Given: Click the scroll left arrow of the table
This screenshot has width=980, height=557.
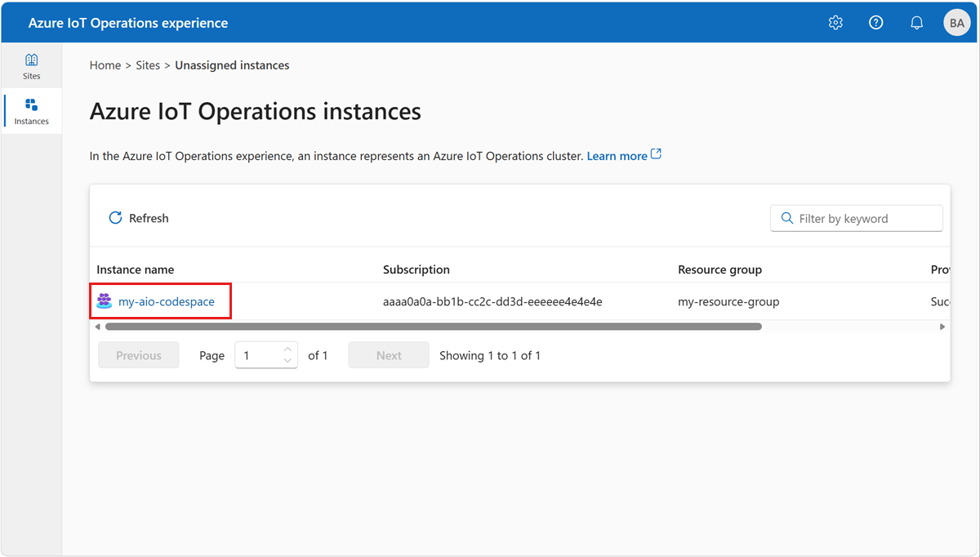Looking at the screenshot, I should point(98,327).
